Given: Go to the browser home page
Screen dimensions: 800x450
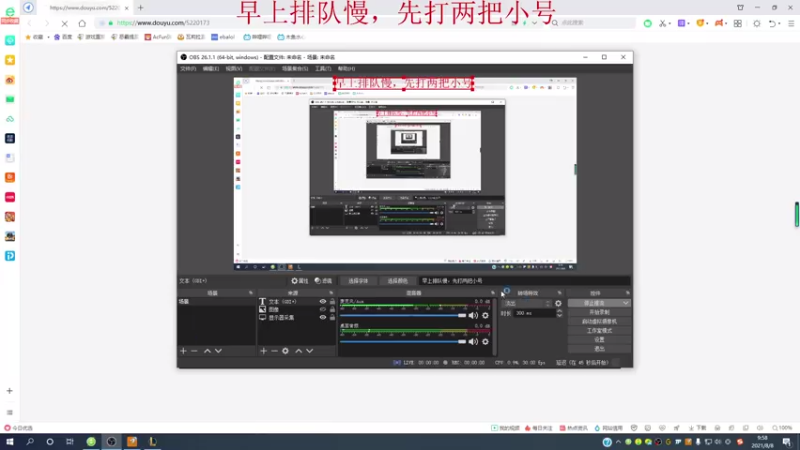Looking at the screenshot, I should pyautogui.click(x=82, y=23).
